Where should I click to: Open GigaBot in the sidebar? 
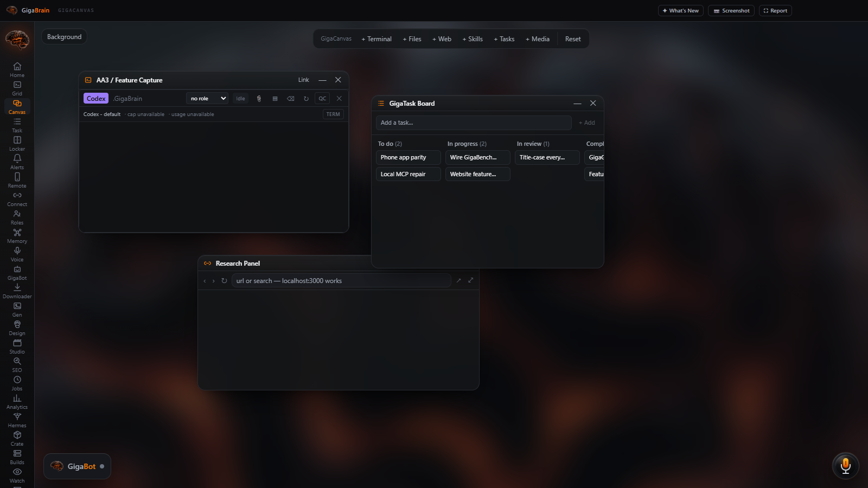17,272
